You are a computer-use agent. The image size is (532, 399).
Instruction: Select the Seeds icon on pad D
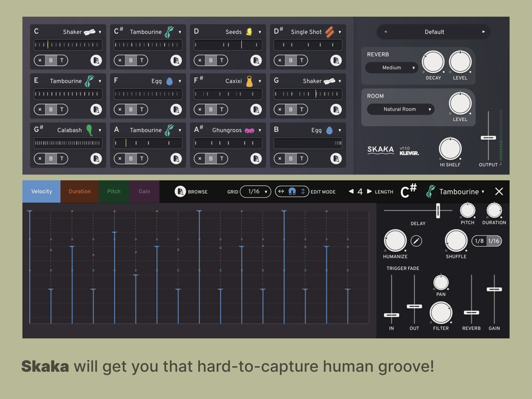(248, 31)
